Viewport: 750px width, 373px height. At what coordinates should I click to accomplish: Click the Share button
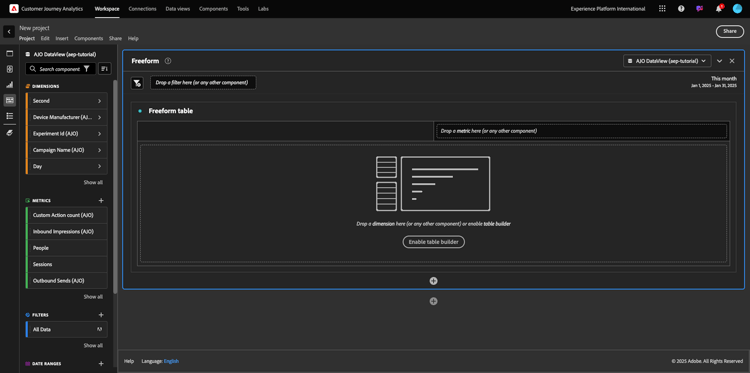730,31
